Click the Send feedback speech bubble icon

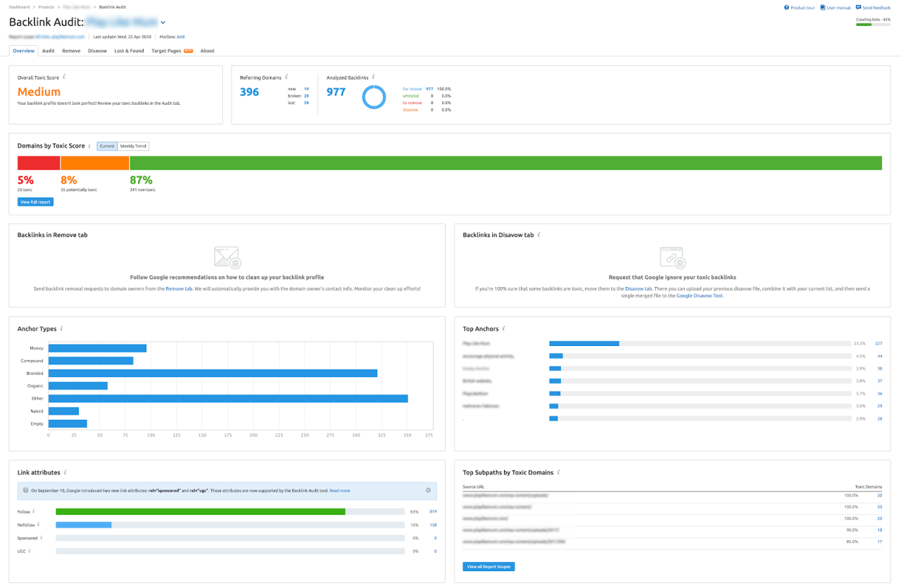(x=858, y=8)
